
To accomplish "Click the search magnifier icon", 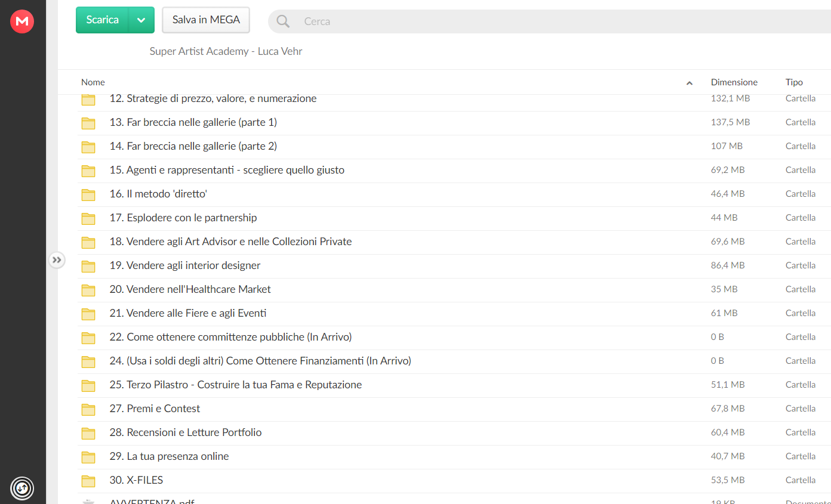I will point(283,21).
